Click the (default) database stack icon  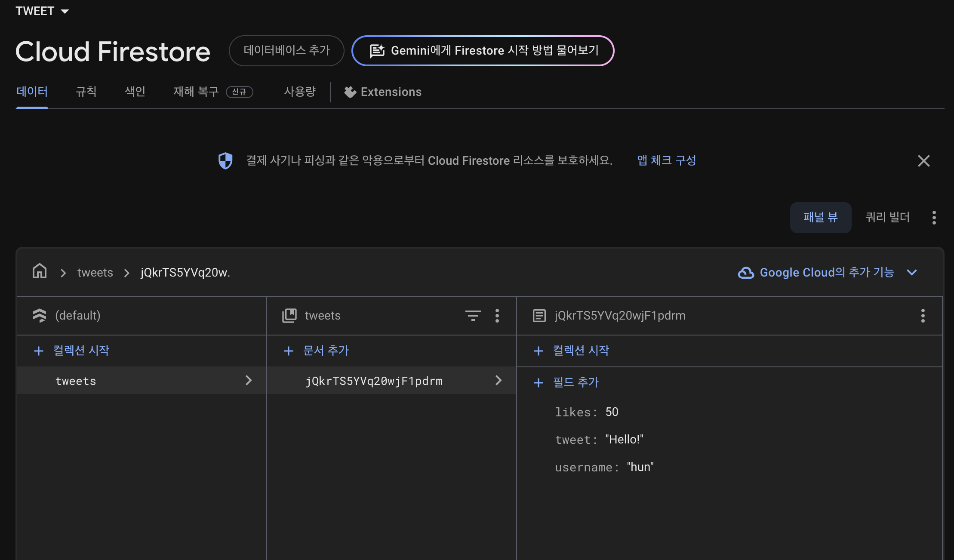40,315
